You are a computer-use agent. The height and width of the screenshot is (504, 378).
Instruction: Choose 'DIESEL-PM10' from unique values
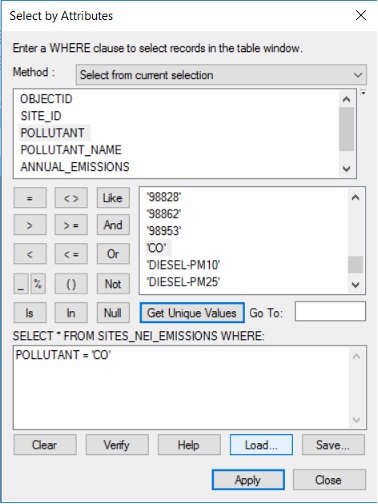point(183,265)
